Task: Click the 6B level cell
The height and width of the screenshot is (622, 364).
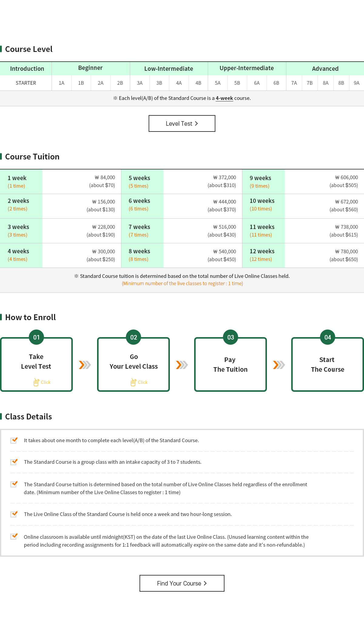Action: click(x=276, y=83)
